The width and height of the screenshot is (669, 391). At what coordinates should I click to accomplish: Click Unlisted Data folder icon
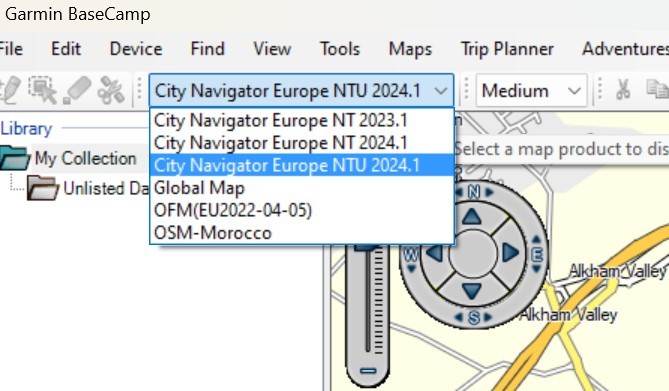point(43,188)
